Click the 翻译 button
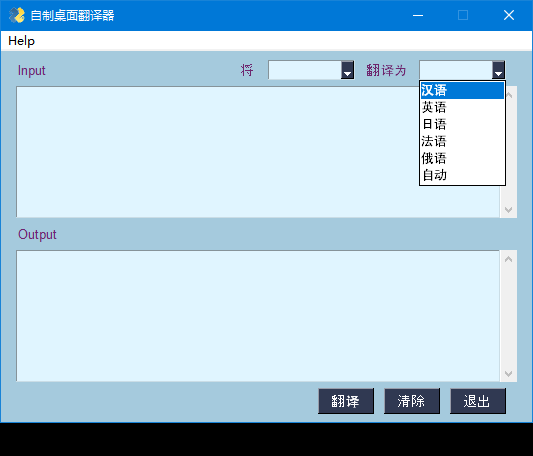Screen dimensions: 533x456 point(346,401)
